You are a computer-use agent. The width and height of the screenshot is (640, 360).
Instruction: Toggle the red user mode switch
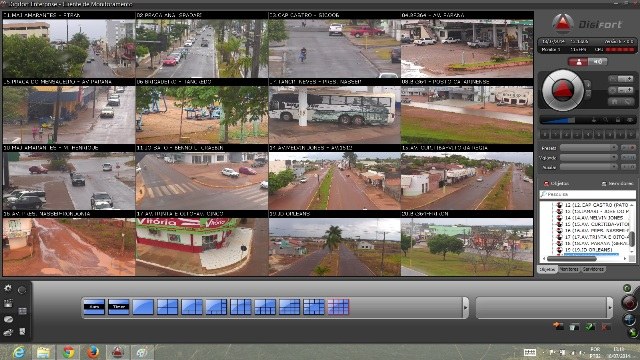click(x=579, y=62)
